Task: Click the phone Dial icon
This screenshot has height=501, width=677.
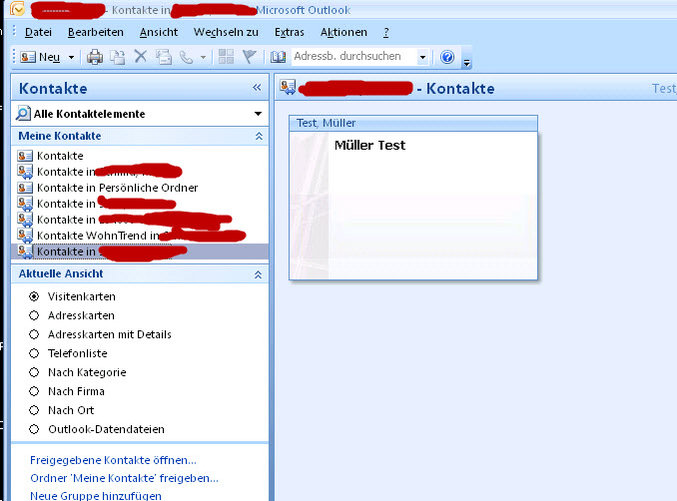Action: pyautogui.click(x=186, y=57)
